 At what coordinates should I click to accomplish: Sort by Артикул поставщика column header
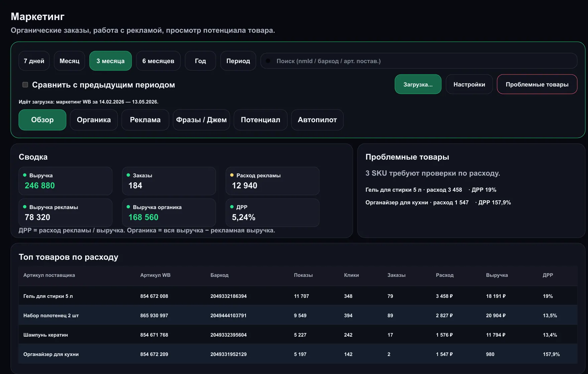click(x=49, y=275)
